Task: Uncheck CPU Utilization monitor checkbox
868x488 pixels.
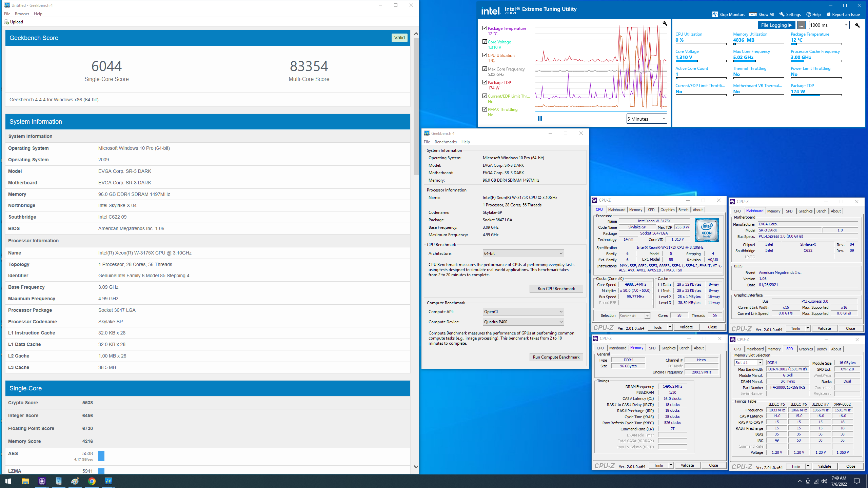Action: (x=485, y=55)
